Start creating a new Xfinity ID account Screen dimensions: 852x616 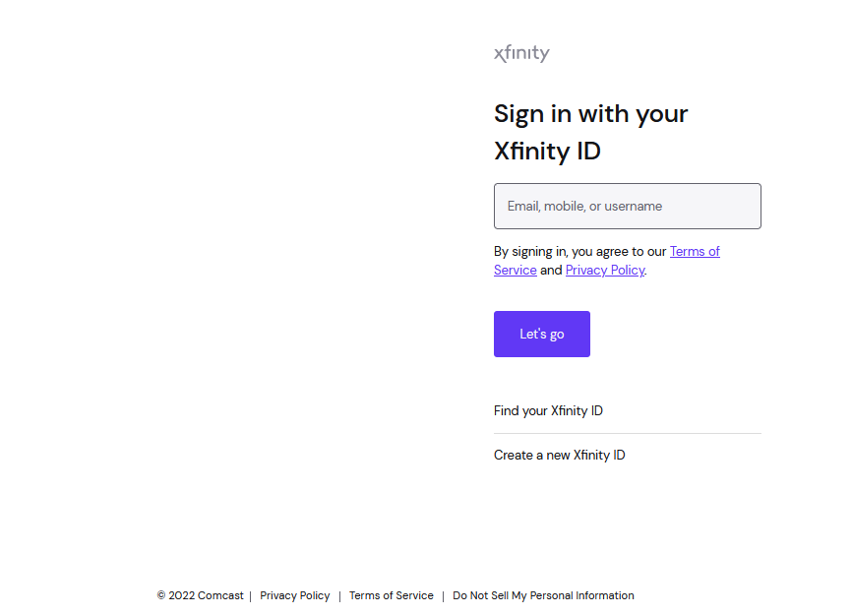click(x=559, y=455)
